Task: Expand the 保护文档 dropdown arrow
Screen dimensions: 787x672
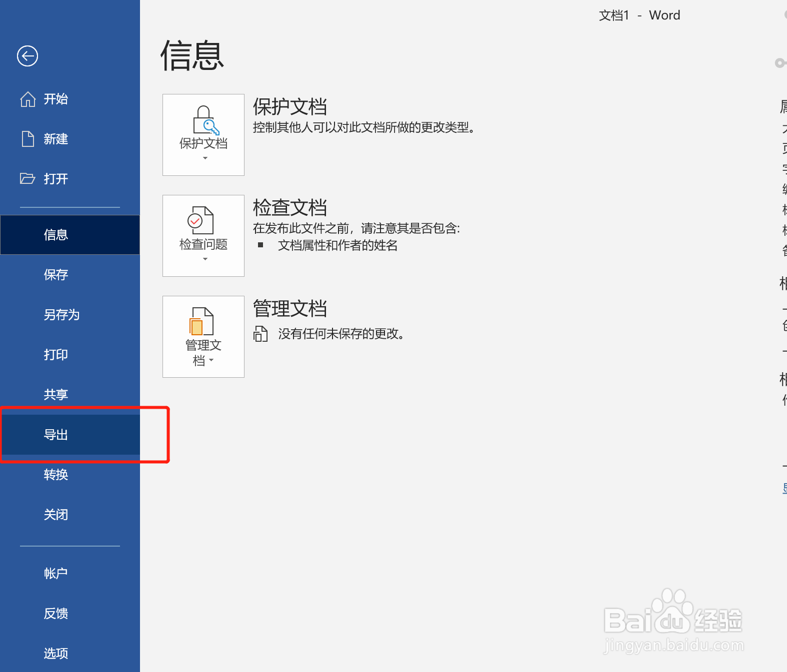Action: pyautogui.click(x=205, y=158)
